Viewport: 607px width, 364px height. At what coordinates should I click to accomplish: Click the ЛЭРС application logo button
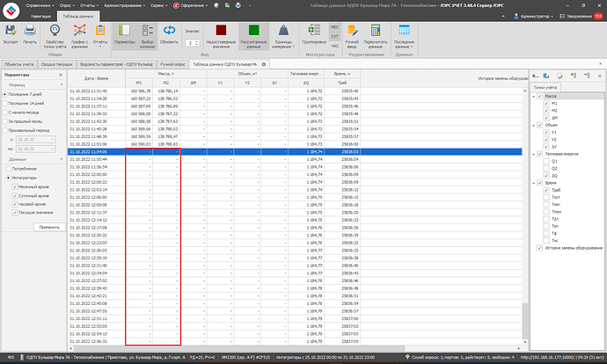[11, 11]
